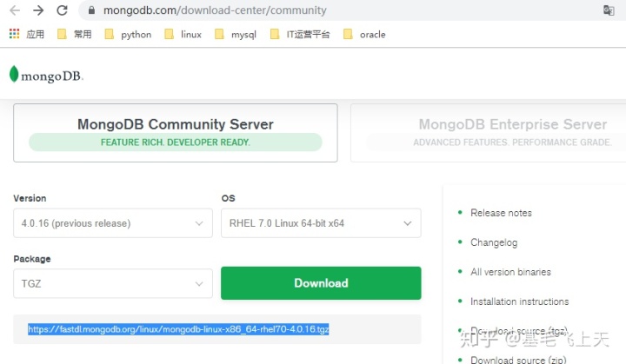Click the OS field label
The width and height of the screenshot is (626, 364).
[x=229, y=198]
